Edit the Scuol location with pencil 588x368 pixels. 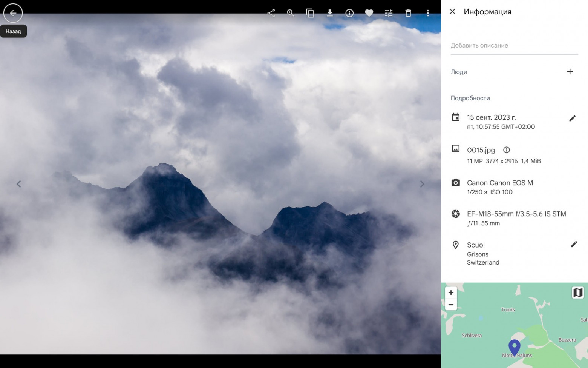click(574, 244)
